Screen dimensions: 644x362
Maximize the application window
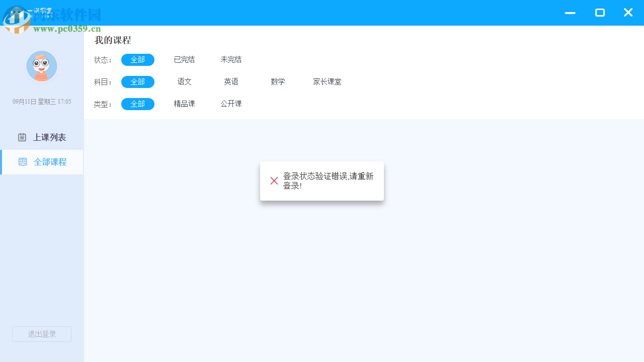(600, 13)
